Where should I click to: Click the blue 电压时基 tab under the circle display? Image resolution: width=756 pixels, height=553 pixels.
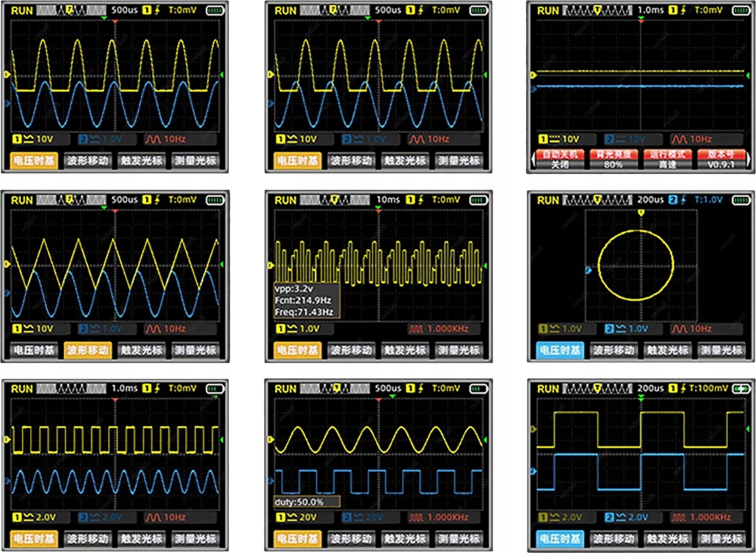coord(560,350)
